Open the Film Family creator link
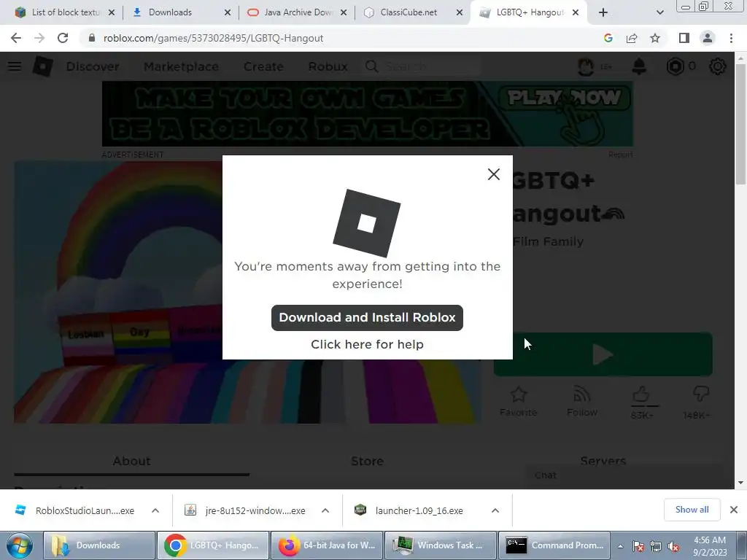The image size is (747, 560). (x=548, y=242)
